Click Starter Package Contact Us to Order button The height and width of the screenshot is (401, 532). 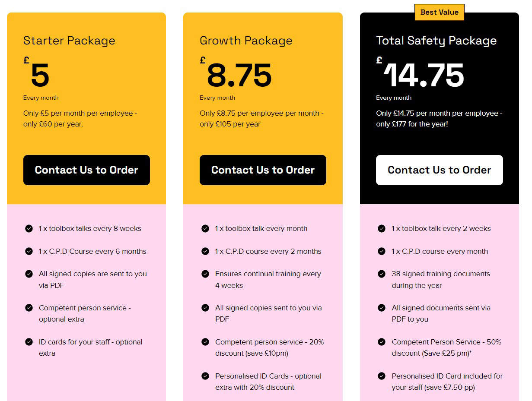pos(86,170)
